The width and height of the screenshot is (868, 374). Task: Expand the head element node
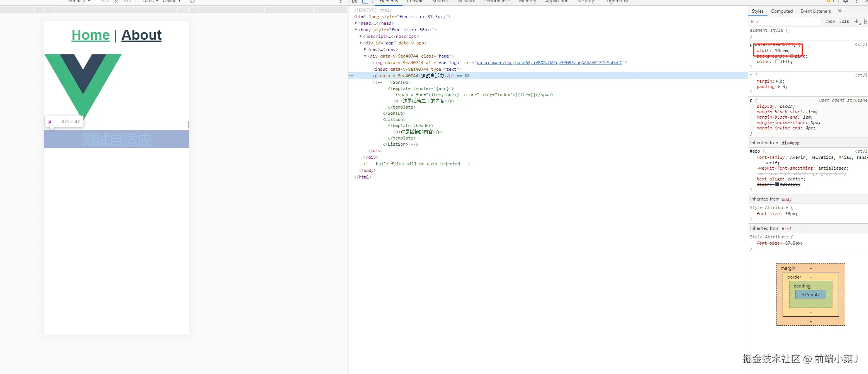[356, 23]
